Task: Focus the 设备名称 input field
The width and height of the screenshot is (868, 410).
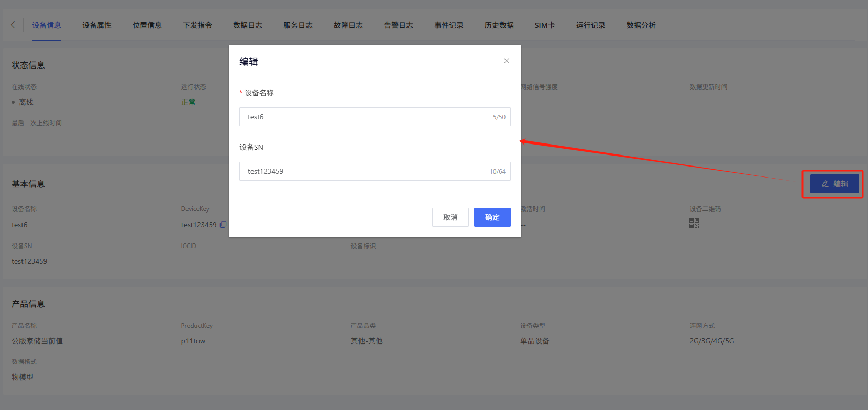Action: pyautogui.click(x=367, y=117)
